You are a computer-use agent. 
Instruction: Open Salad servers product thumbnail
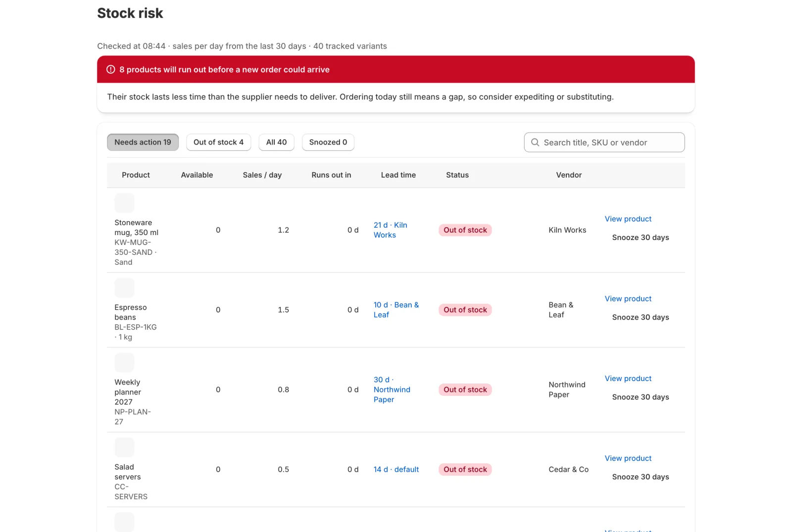point(124,447)
